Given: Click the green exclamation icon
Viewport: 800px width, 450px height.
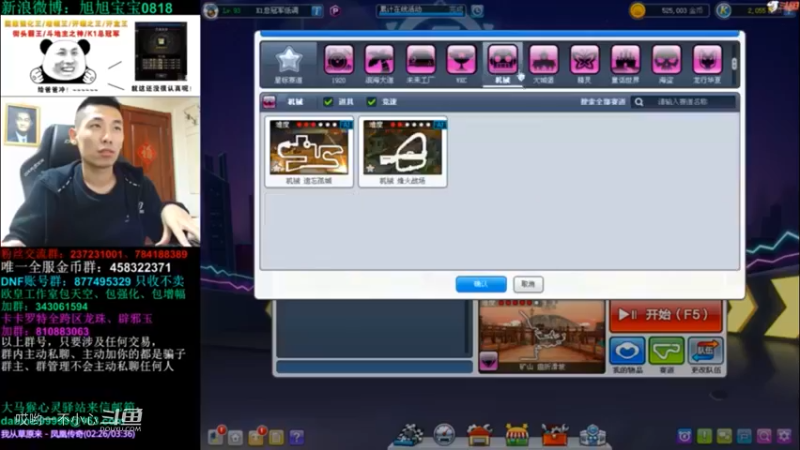Looking at the screenshot, I should click(x=704, y=436).
